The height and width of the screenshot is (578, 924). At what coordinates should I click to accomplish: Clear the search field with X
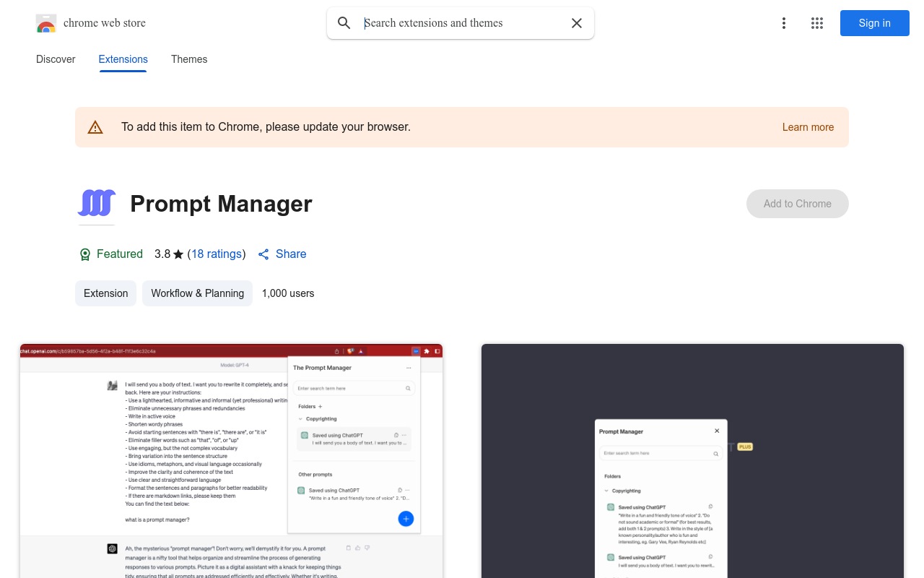(577, 23)
